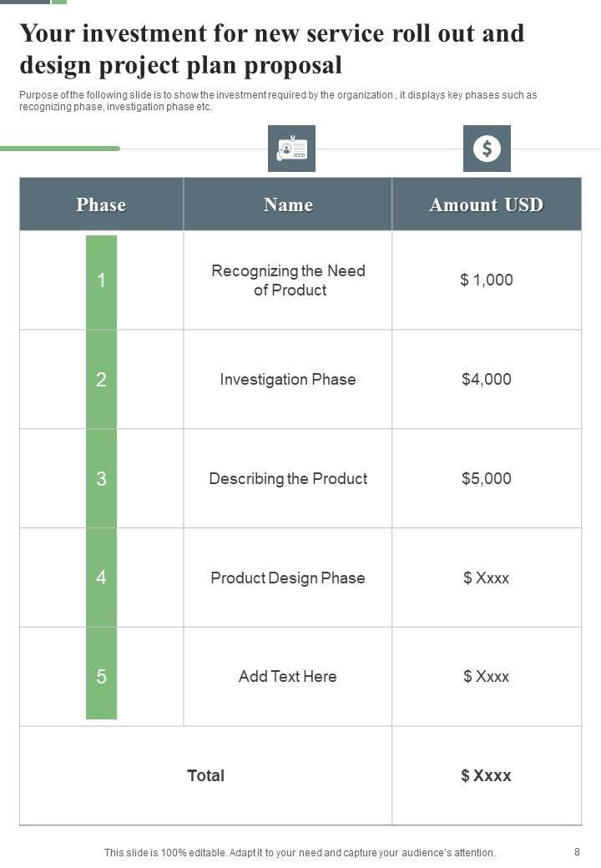
Task: Select the Recognizing the Need of Product cell
Action: tap(288, 280)
